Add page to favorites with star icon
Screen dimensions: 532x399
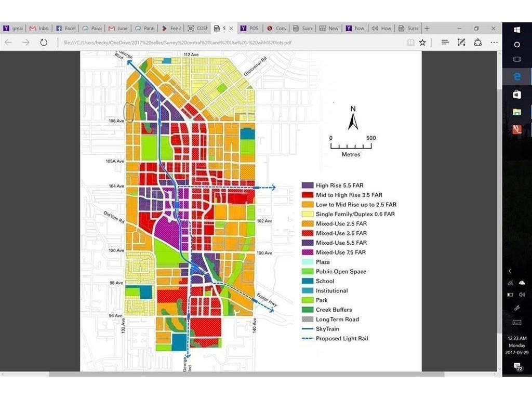coord(422,43)
